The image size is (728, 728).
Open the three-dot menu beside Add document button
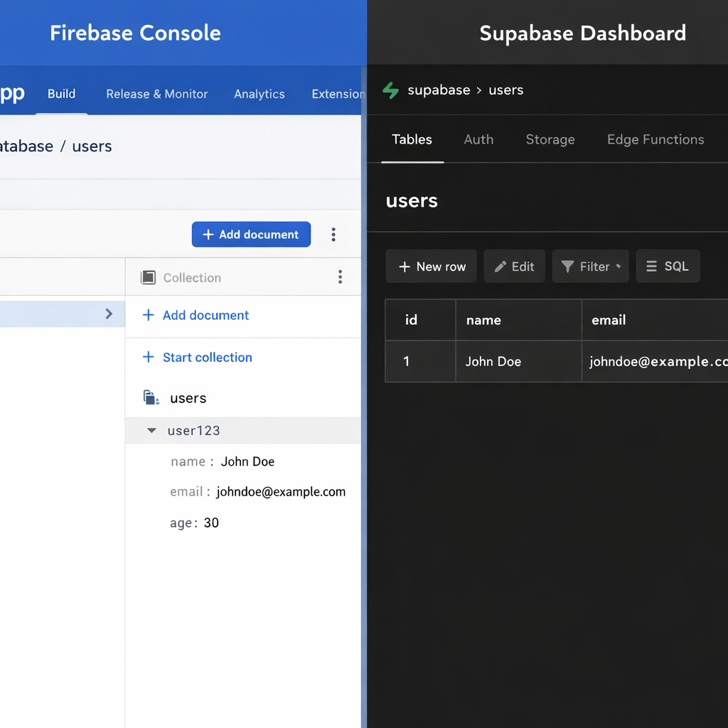click(333, 235)
